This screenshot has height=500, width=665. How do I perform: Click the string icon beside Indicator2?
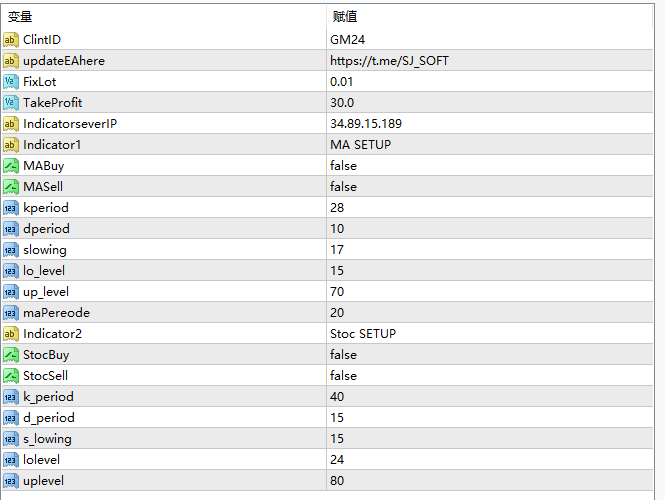coord(11,334)
